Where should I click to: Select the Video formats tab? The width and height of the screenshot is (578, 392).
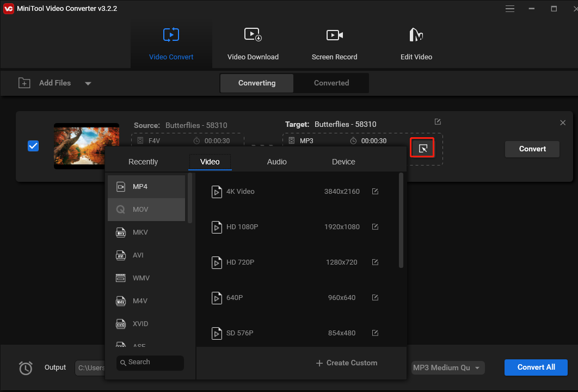coord(210,162)
